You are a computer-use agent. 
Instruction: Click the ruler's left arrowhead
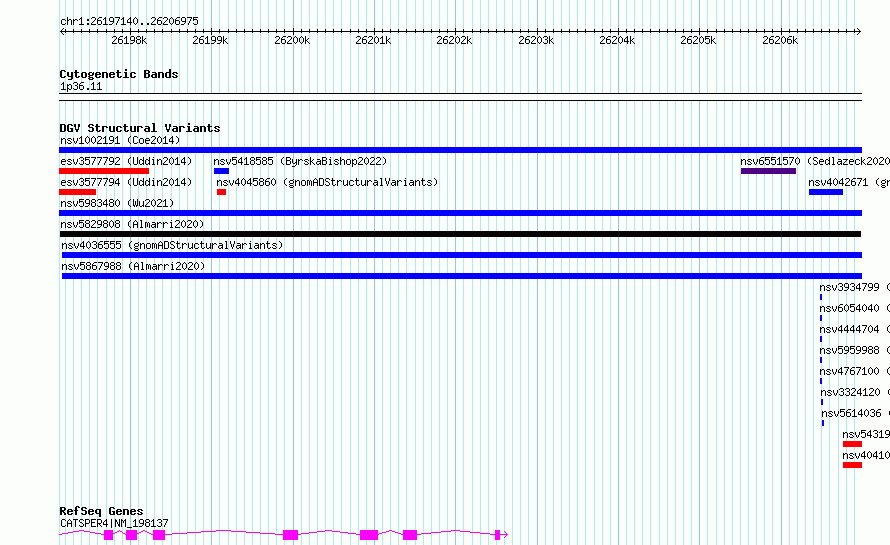(x=62, y=32)
